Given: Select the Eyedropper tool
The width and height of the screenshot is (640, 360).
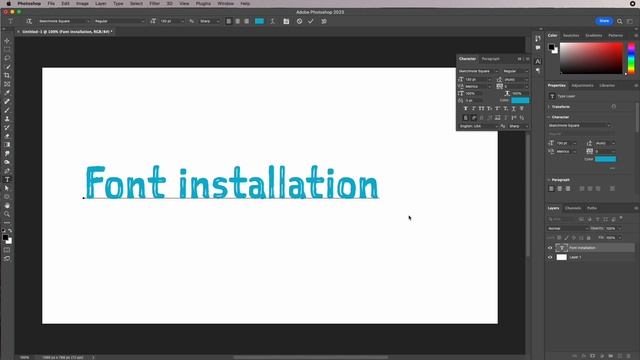Looking at the screenshot, I should coord(7,93).
